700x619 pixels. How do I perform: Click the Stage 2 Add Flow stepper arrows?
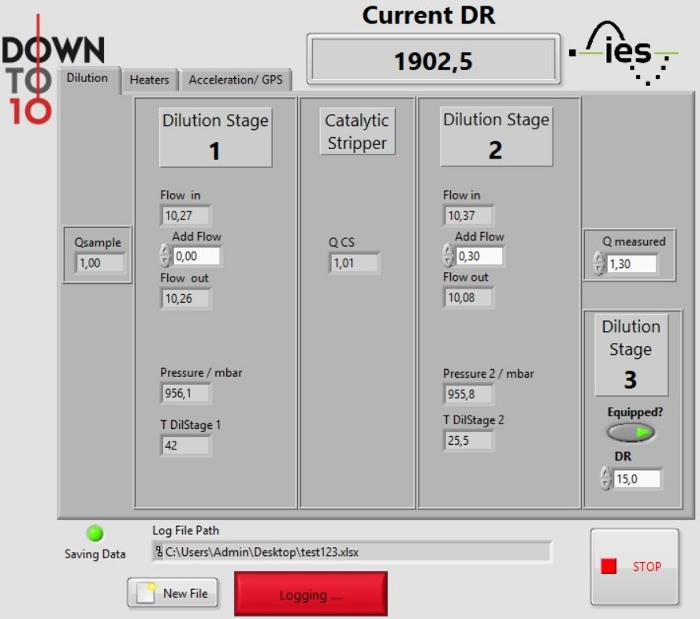coord(448,255)
